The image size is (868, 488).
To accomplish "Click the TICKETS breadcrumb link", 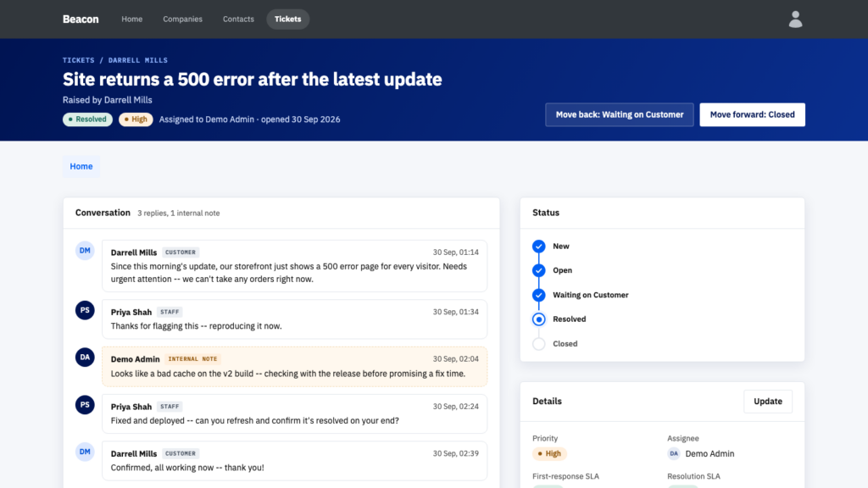I will point(79,60).
